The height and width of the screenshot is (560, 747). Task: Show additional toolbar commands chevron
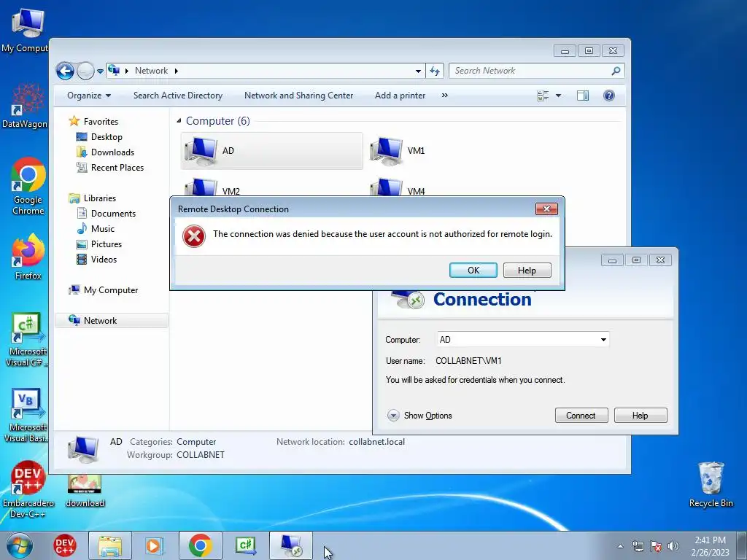click(x=444, y=96)
